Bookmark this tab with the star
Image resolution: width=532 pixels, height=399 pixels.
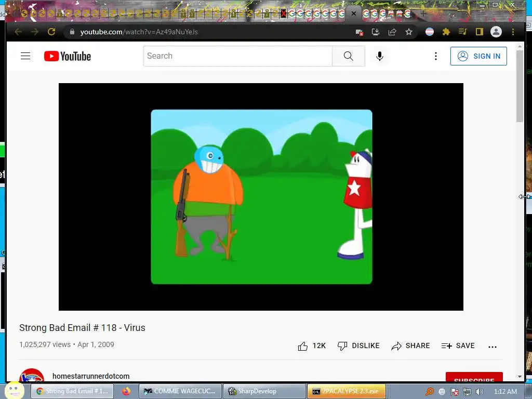409,32
